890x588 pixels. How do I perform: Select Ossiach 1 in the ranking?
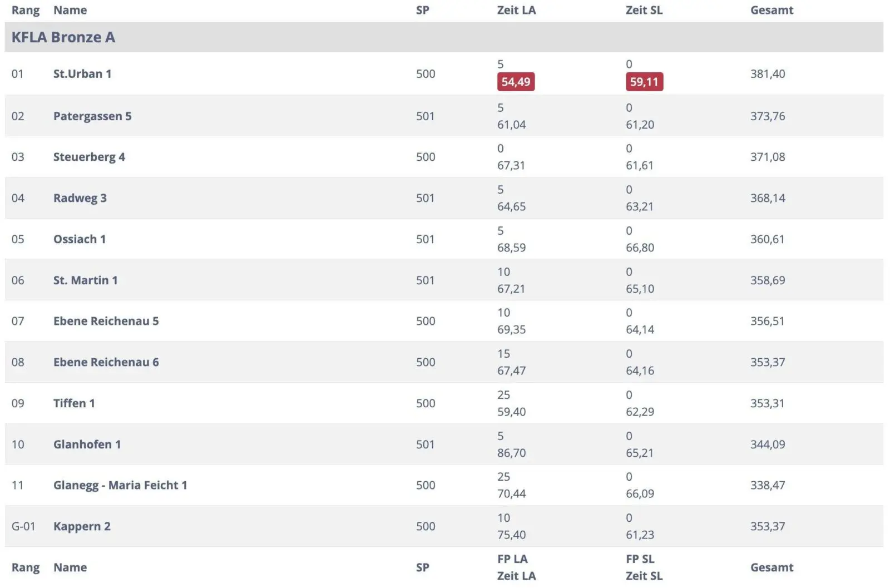[79, 239]
